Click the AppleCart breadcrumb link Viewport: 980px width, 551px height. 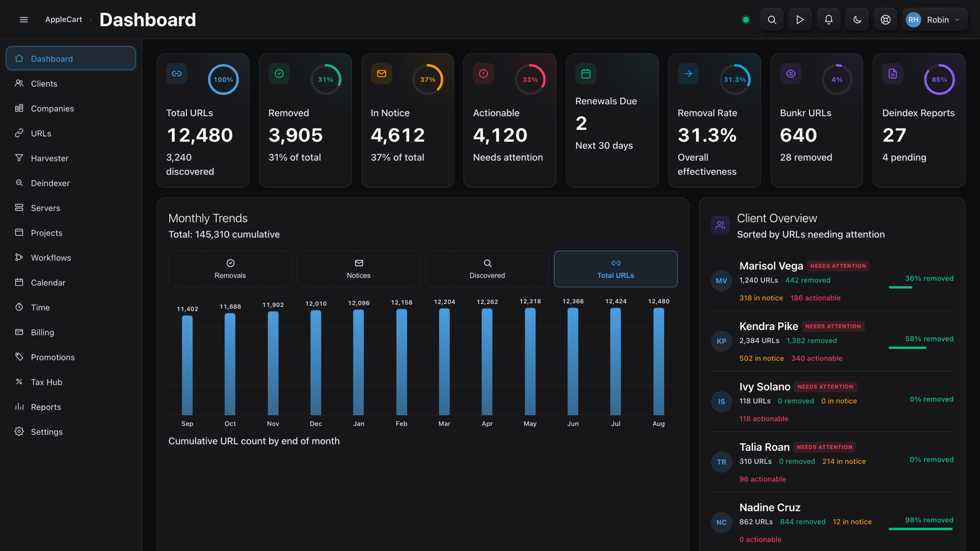click(x=63, y=20)
